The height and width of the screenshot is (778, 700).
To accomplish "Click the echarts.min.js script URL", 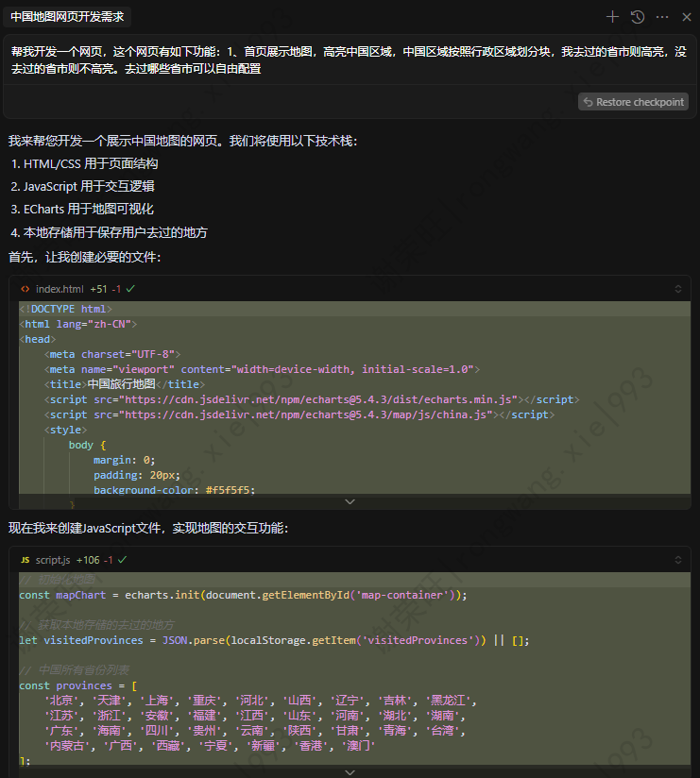I will click(320, 399).
